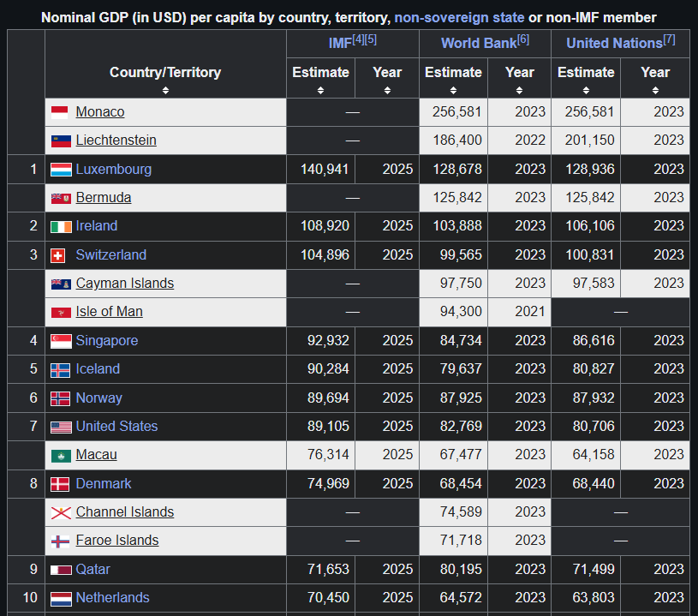The width and height of the screenshot is (698, 616).
Task: Open the Switzerland country link
Action: click(x=110, y=254)
